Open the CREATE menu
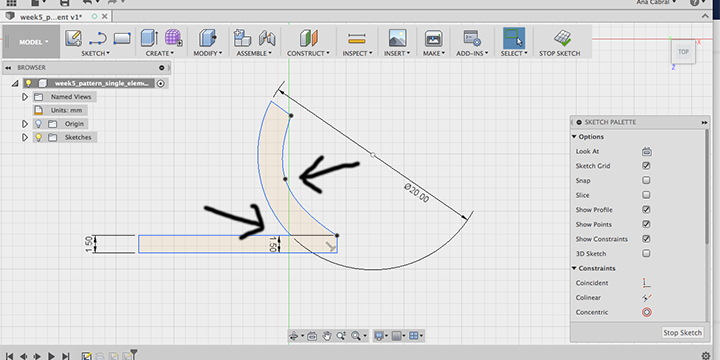This screenshot has height=360, width=720. (x=160, y=53)
